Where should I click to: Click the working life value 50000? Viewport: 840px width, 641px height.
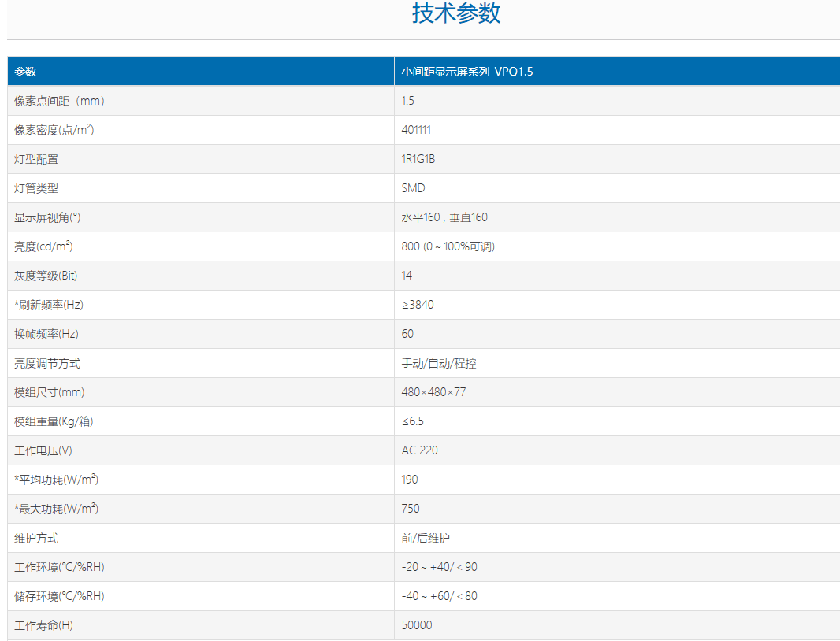(417, 625)
